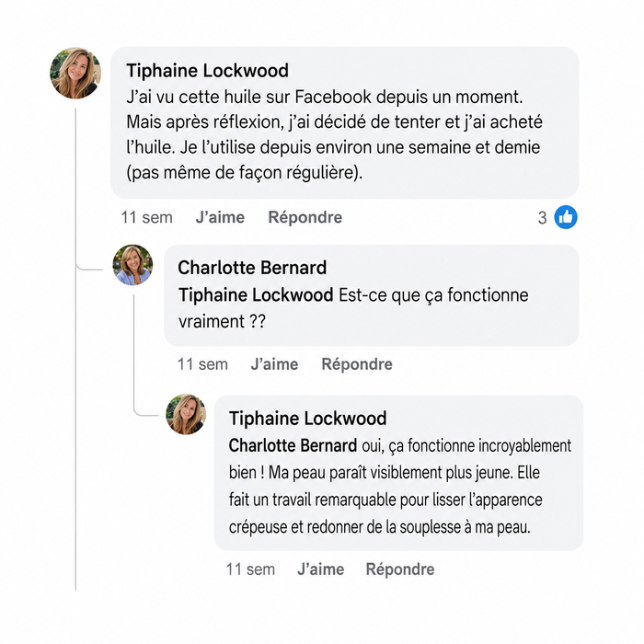644x644 pixels.
Task: Open Charlotte Bernard's profile picture
Action: (x=132, y=265)
